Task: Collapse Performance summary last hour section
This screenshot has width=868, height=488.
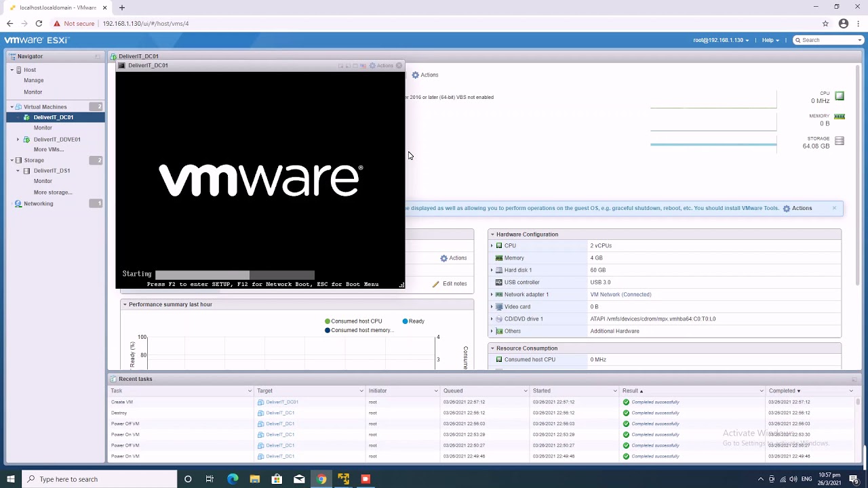Action: tap(125, 304)
